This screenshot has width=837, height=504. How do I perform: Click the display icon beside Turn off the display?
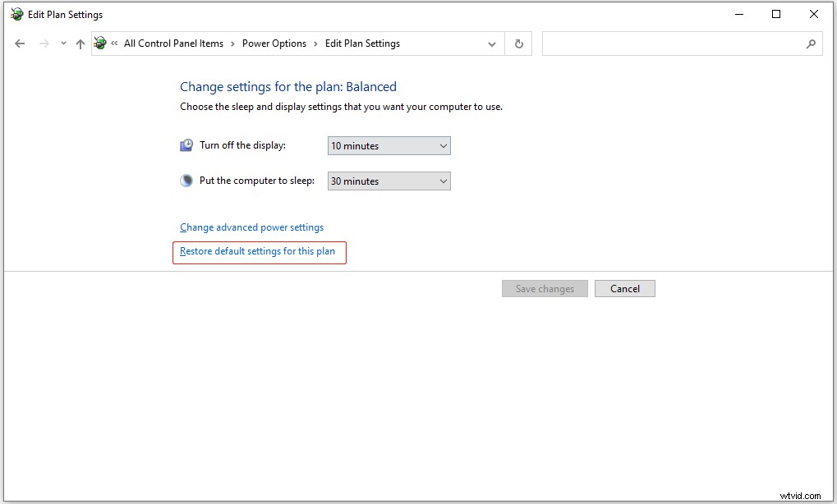point(186,144)
